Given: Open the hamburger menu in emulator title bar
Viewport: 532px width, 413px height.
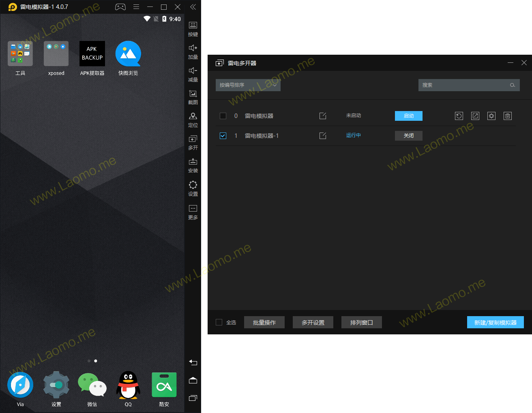Looking at the screenshot, I should point(136,7).
